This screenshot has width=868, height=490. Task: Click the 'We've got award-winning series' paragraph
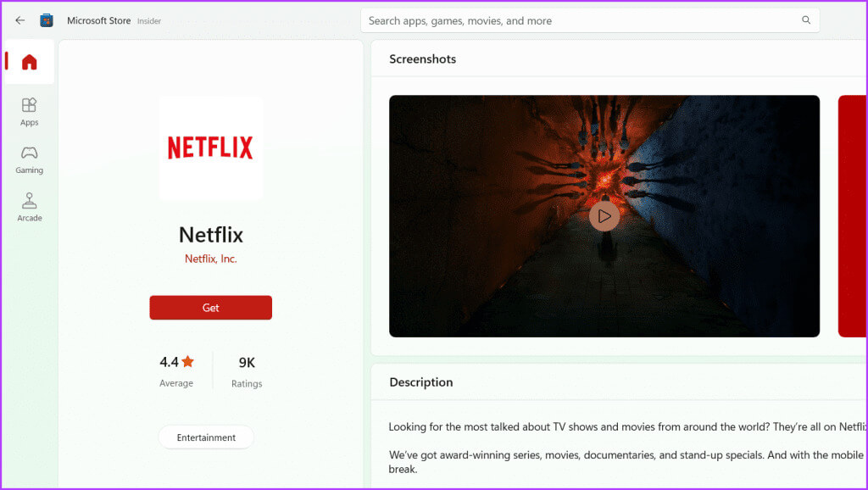tap(626, 462)
